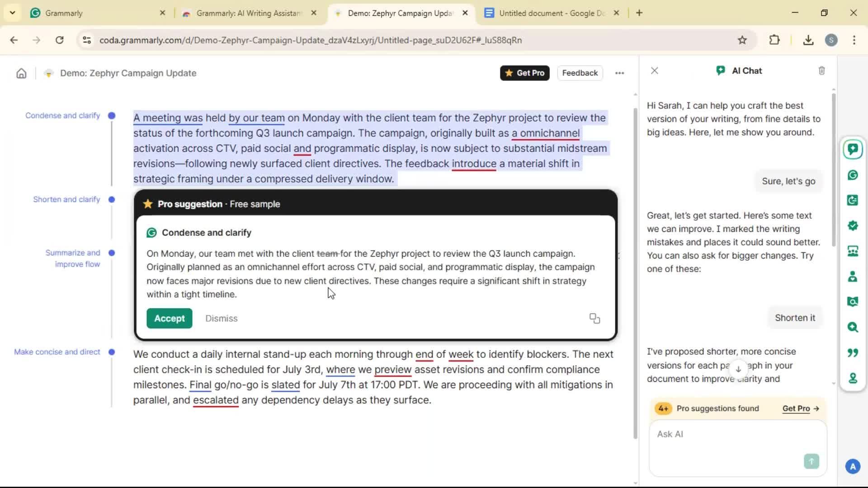Click the verified checkmark badge icon in the side rail

pos(853,225)
